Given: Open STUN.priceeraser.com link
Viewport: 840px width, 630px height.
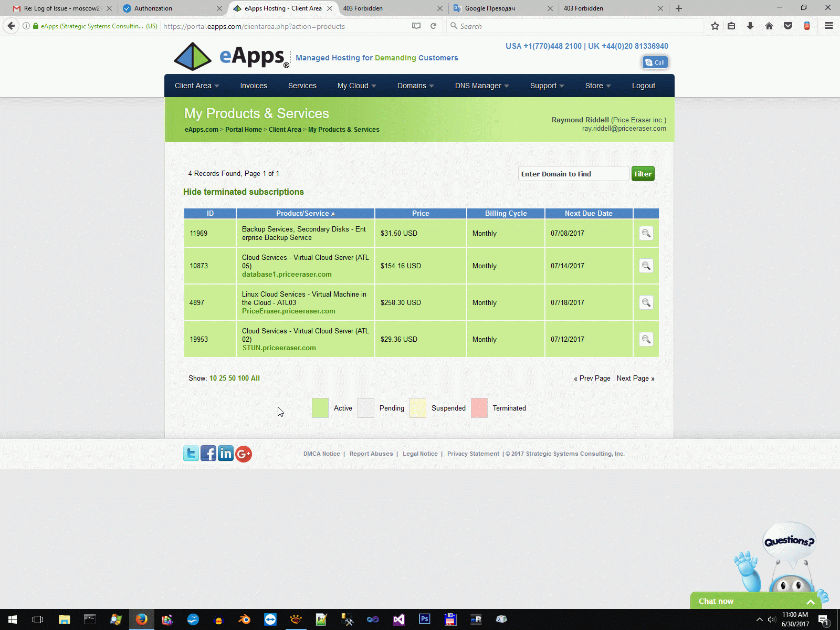Looking at the screenshot, I should click(x=279, y=348).
